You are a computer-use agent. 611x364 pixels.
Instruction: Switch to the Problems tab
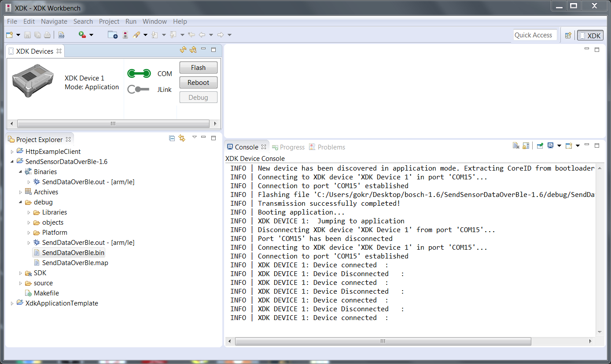[x=327, y=147]
